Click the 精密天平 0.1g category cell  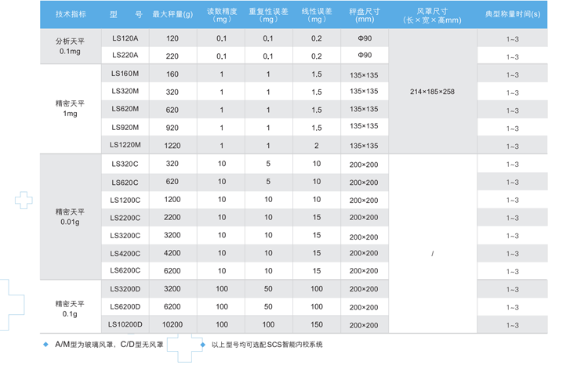tap(71, 308)
